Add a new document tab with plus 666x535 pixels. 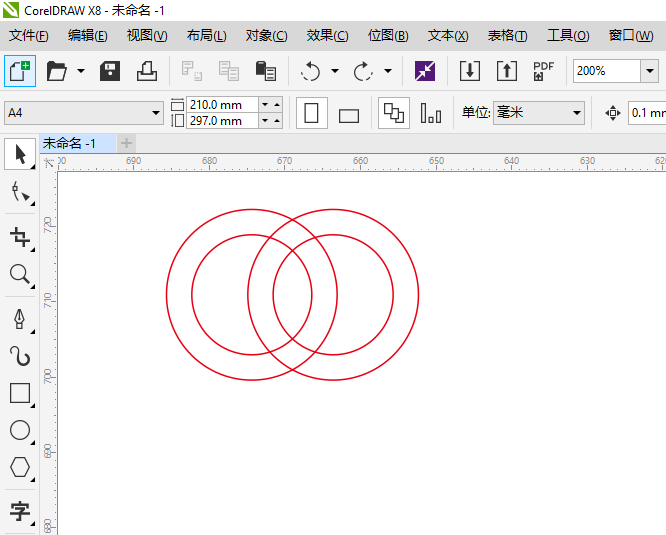click(126, 143)
